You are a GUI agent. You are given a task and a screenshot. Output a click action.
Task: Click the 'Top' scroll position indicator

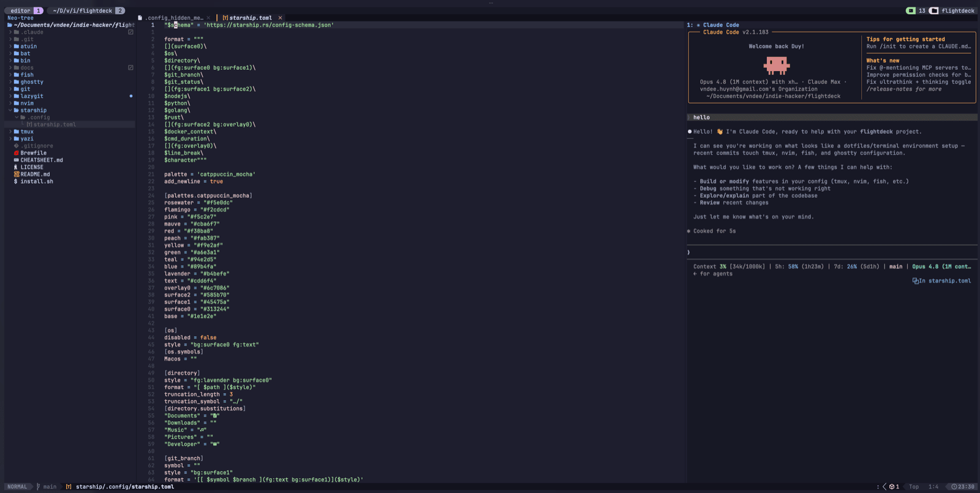coord(914,487)
